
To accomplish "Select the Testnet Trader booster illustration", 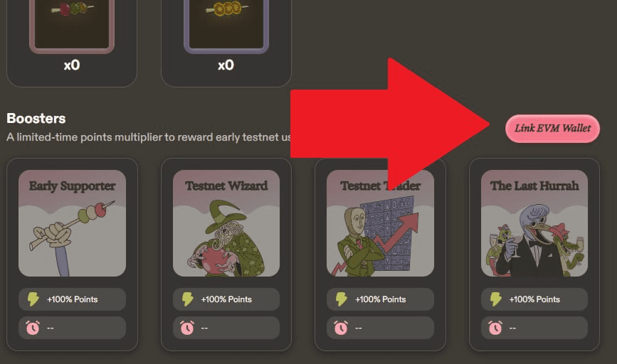I will [x=381, y=223].
